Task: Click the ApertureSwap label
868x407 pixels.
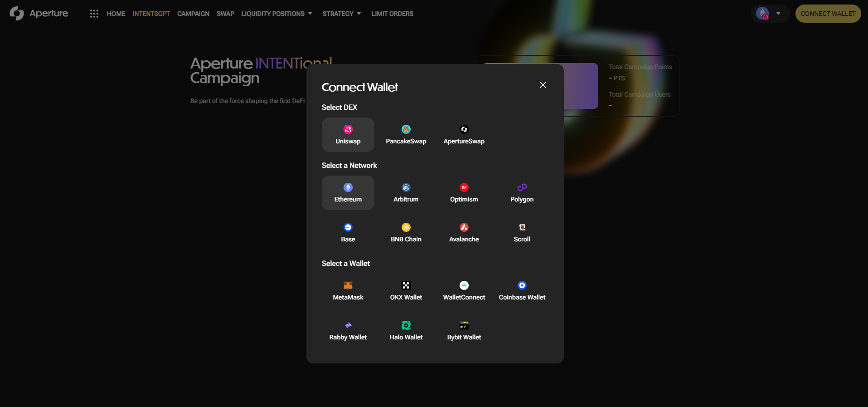Action: [x=464, y=141]
